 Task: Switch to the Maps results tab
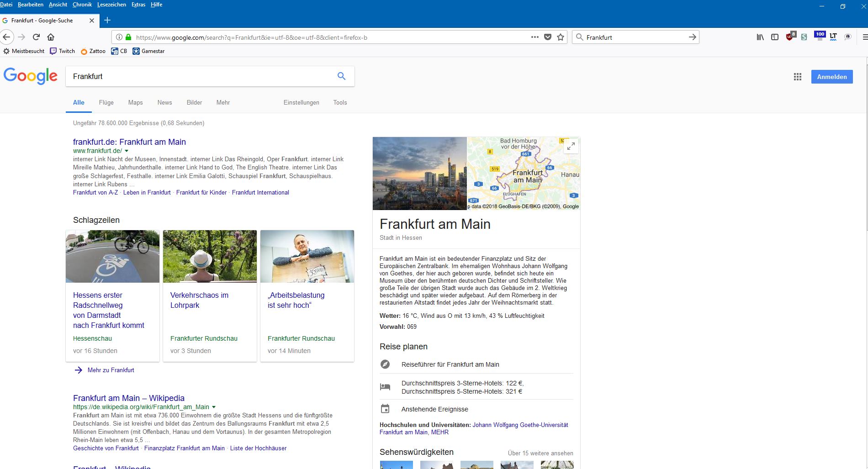coord(135,103)
